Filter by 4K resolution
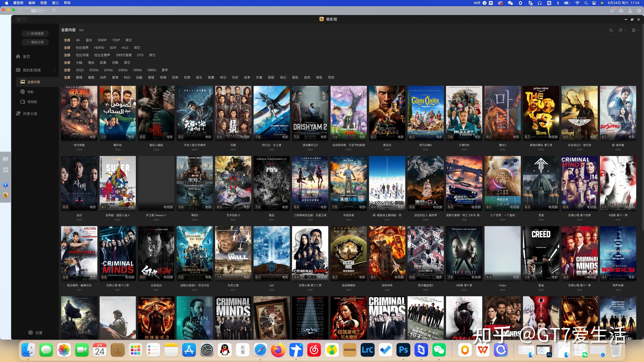This screenshot has width=644, height=362. pos(78,40)
